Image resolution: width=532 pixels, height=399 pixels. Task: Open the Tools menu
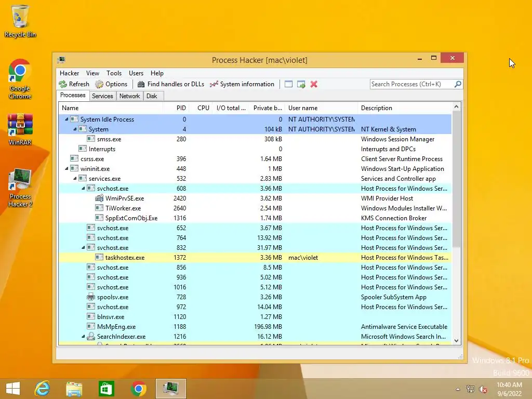tap(114, 73)
